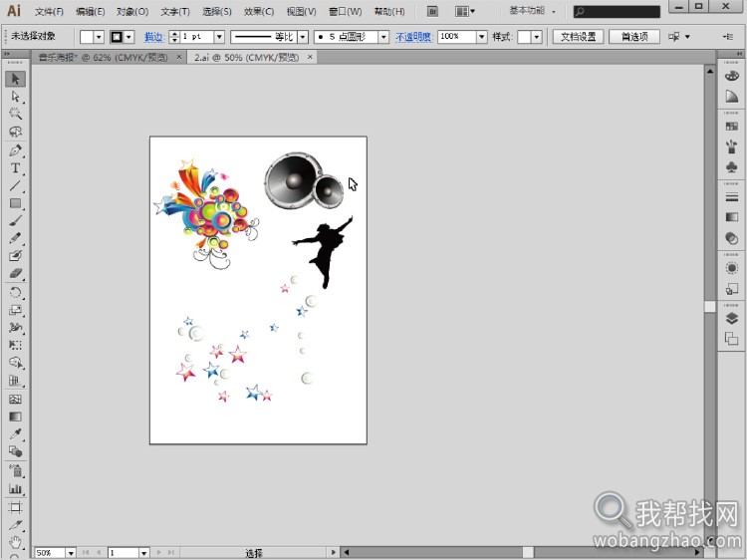Expand the opacity 100% dropdown
This screenshot has width=747, height=560.
(482, 37)
